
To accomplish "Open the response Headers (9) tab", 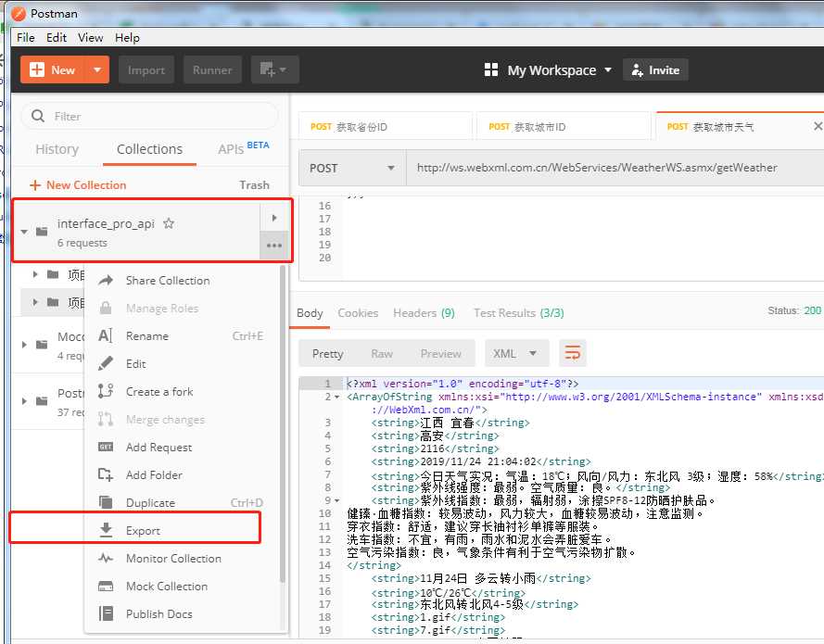I will (425, 313).
